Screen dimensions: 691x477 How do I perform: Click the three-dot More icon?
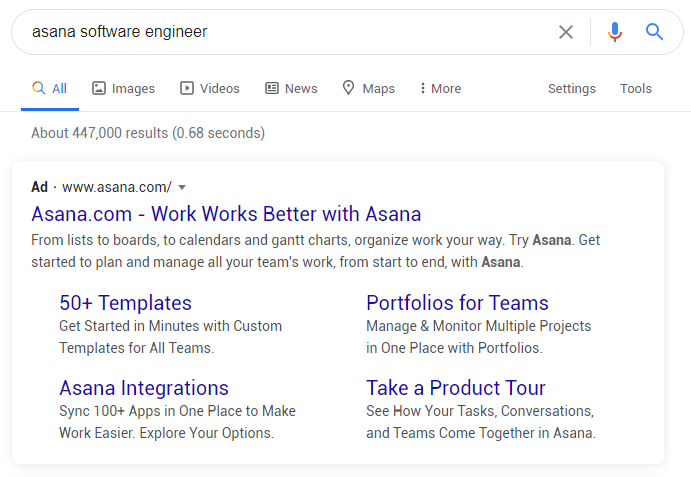click(x=422, y=88)
